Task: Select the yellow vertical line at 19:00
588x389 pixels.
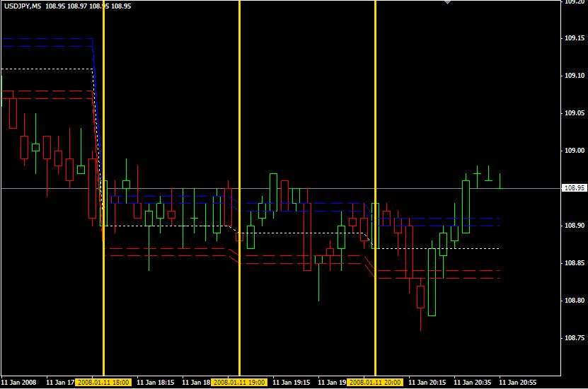Action: [x=239, y=187]
